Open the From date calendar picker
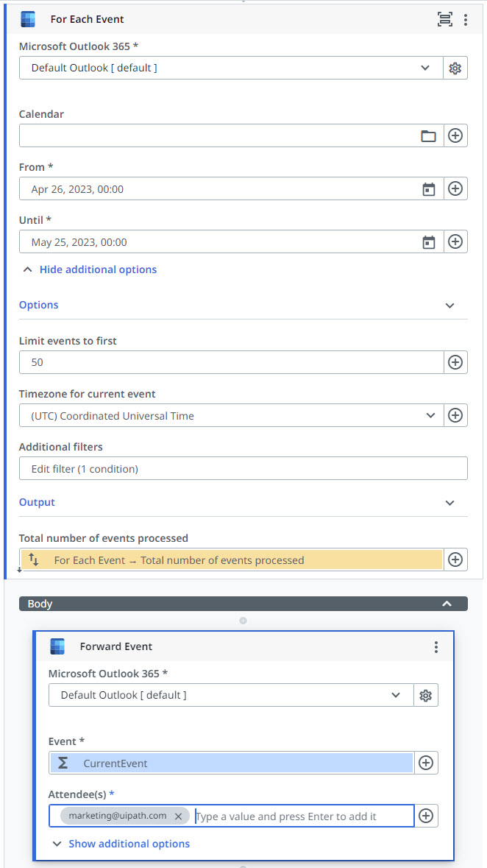The width and height of the screenshot is (487, 868). (x=428, y=188)
